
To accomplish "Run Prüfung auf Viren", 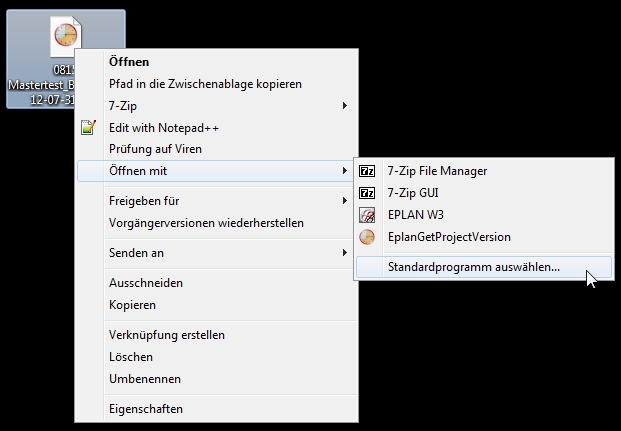I will 155,150.
